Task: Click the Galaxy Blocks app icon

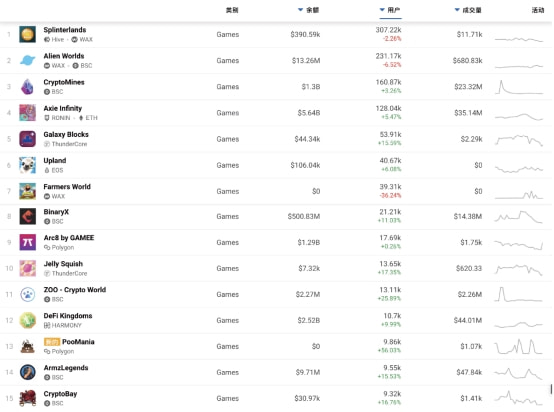Action: [27, 139]
